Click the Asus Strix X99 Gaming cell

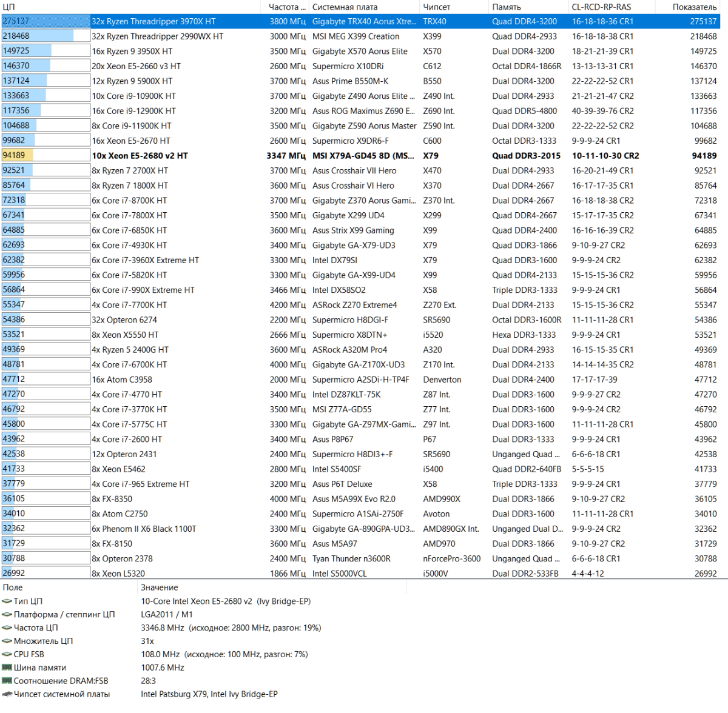pos(353,230)
